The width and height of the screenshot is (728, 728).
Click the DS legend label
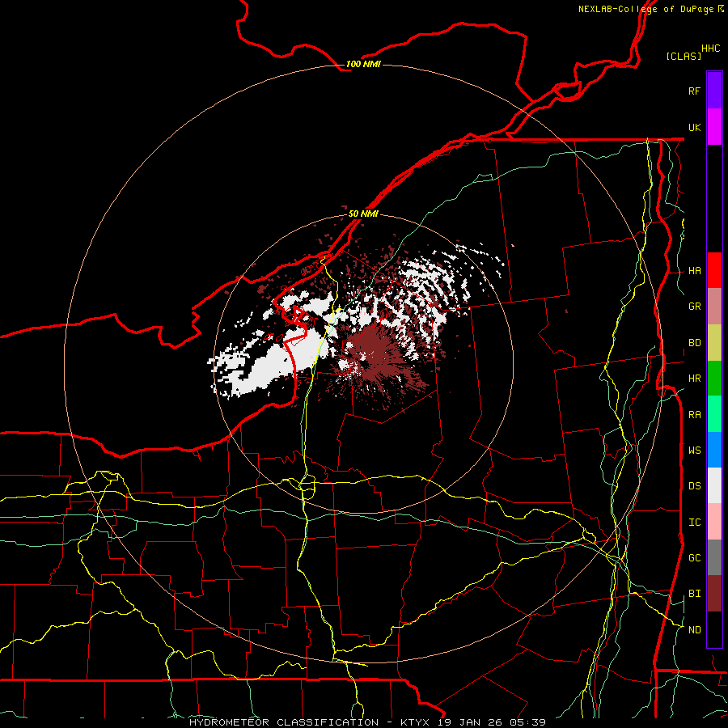(694, 486)
